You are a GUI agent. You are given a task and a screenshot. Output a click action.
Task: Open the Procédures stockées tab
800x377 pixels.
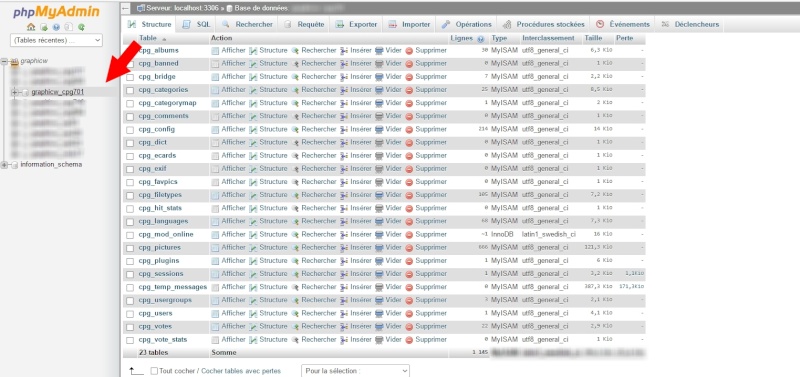pos(544,24)
